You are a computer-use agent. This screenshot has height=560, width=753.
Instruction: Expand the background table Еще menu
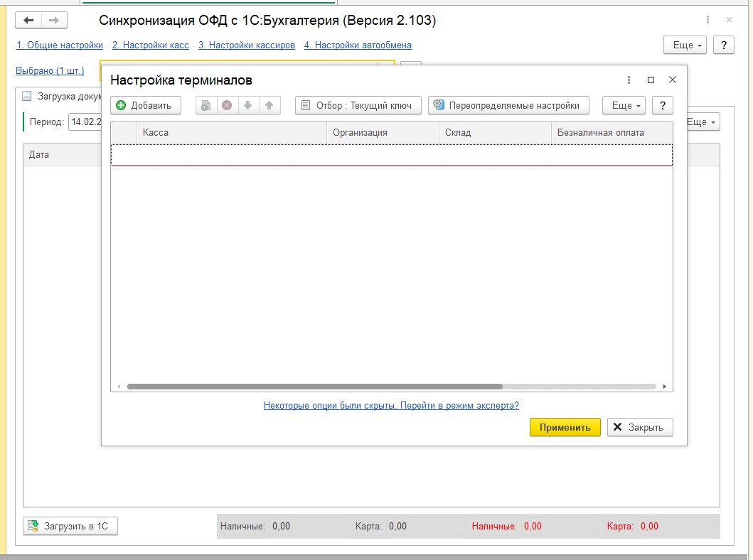click(x=702, y=122)
